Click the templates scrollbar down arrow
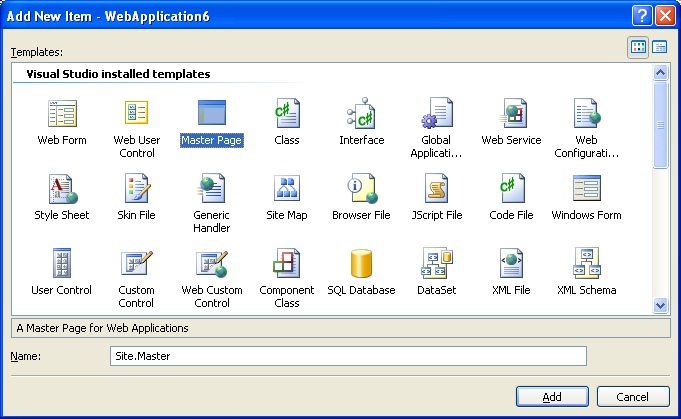This screenshot has width=681, height=419. point(660,305)
